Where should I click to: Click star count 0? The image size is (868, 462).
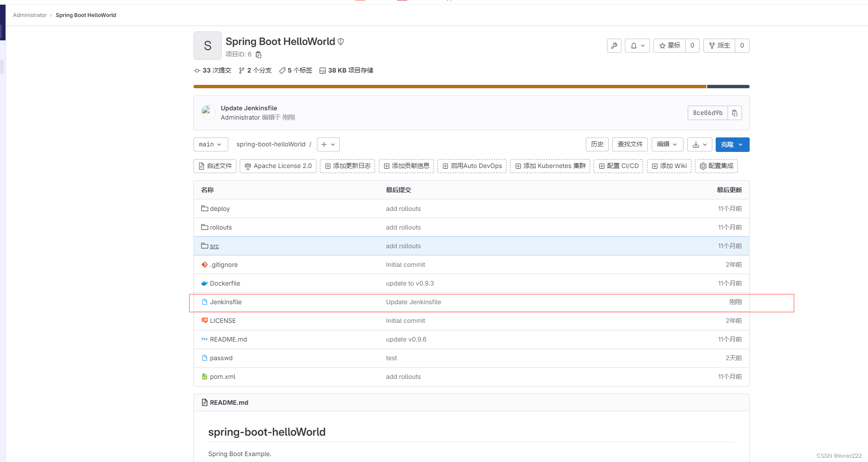[x=692, y=45]
